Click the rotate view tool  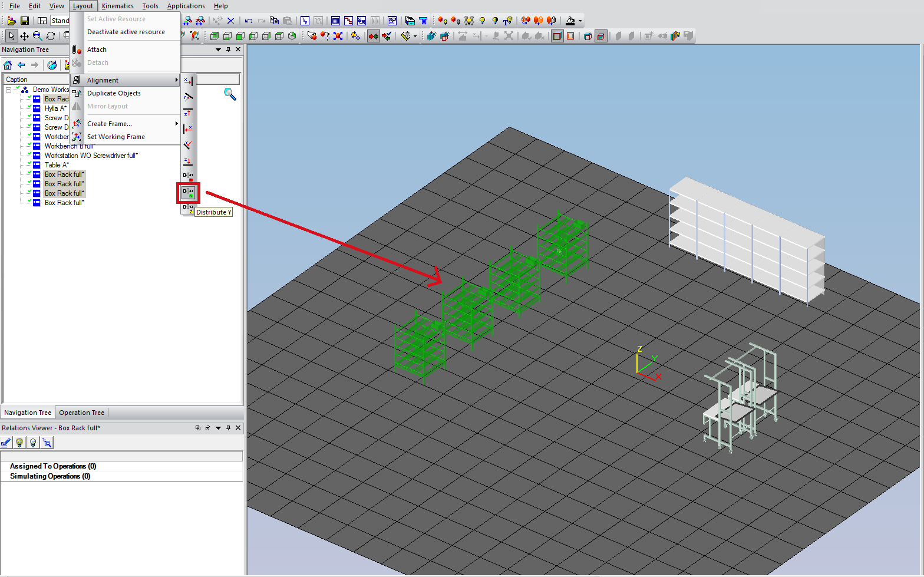(x=51, y=36)
